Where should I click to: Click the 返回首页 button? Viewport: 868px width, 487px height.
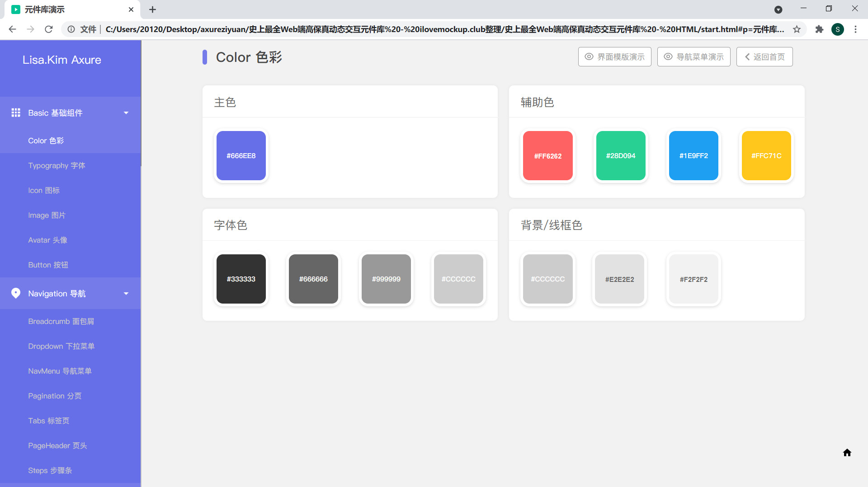click(x=764, y=57)
